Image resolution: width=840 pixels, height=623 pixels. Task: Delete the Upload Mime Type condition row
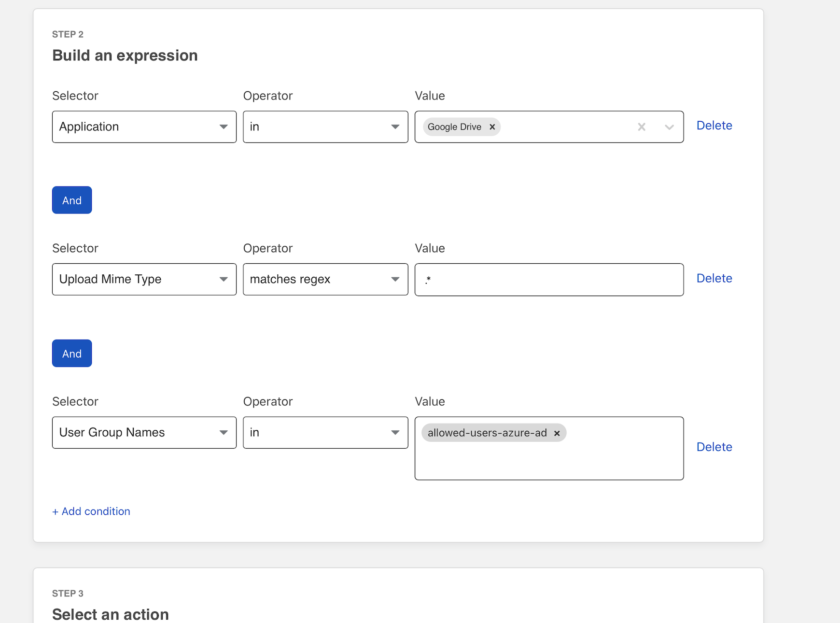pyautogui.click(x=714, y=278)
